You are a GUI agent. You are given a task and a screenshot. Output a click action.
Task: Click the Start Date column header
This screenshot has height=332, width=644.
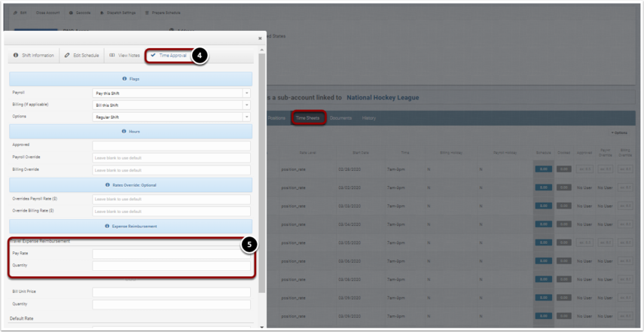[360, 153]
